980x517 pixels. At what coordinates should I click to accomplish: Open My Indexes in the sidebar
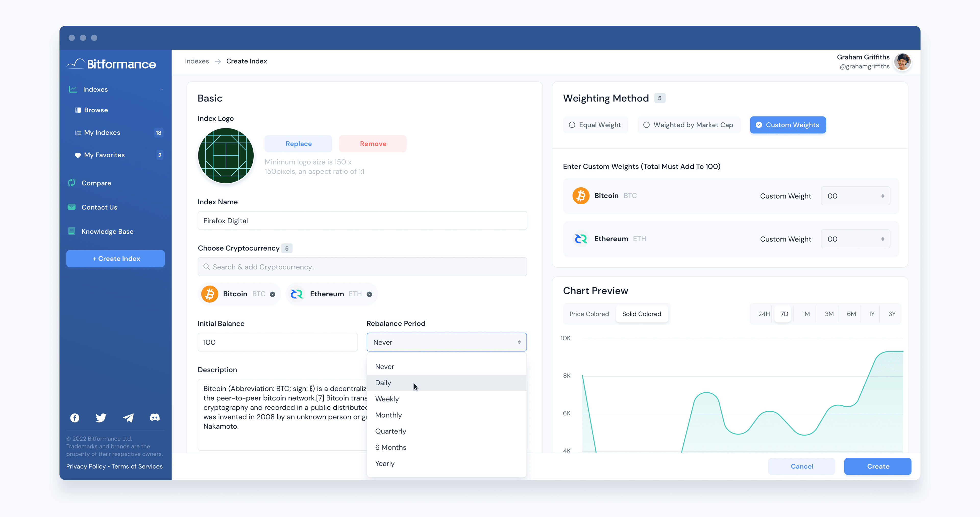116,133
